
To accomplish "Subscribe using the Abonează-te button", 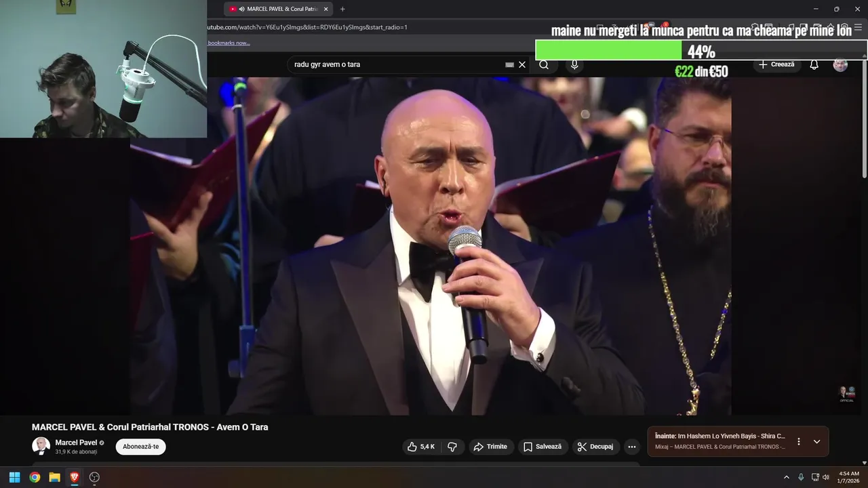I will [x=141, y=447].
